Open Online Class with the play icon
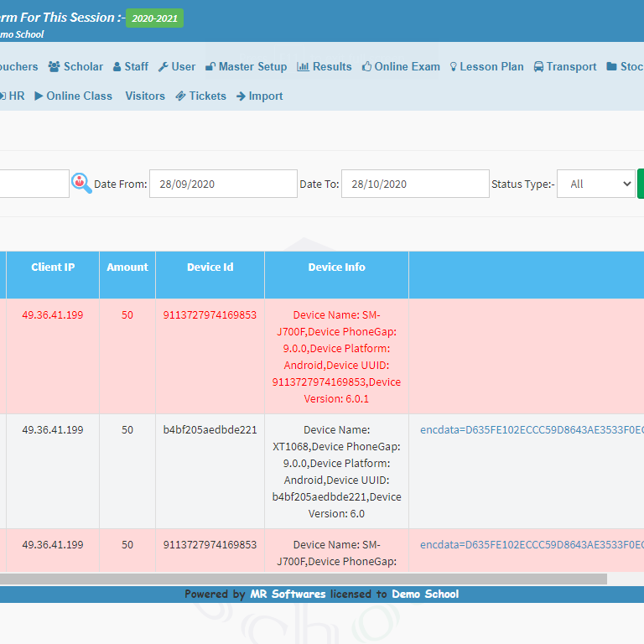The image size is (644, 644). click(73, 96)
